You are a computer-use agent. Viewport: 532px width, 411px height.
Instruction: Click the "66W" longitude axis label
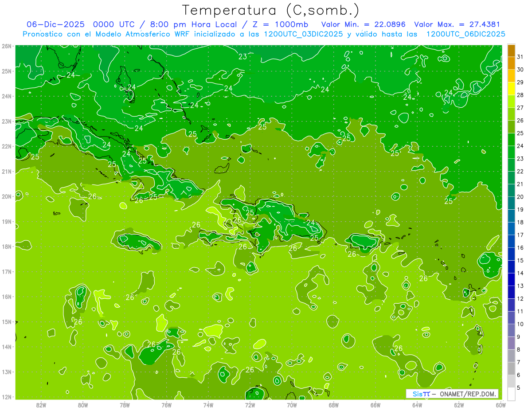375,404
